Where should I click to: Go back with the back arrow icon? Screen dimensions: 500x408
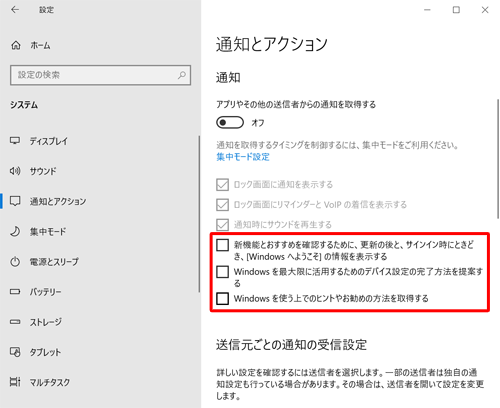point(15,10)
